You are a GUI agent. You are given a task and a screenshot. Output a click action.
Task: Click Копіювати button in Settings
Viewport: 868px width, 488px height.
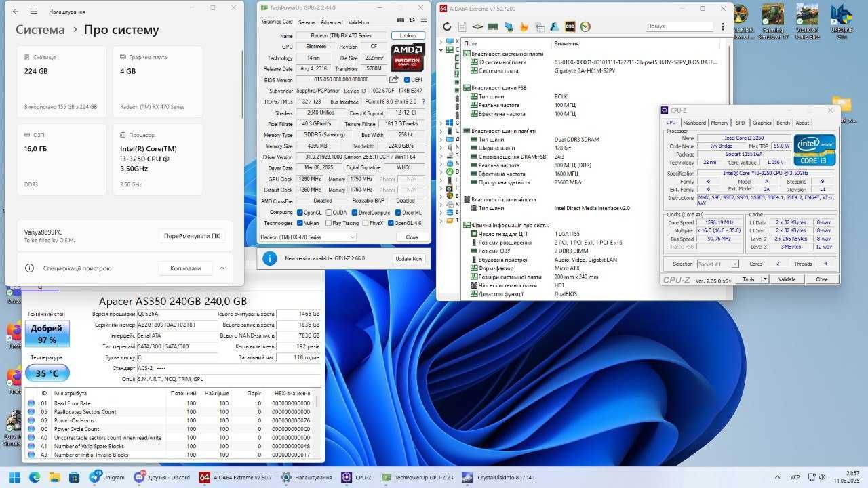point(185,268)
